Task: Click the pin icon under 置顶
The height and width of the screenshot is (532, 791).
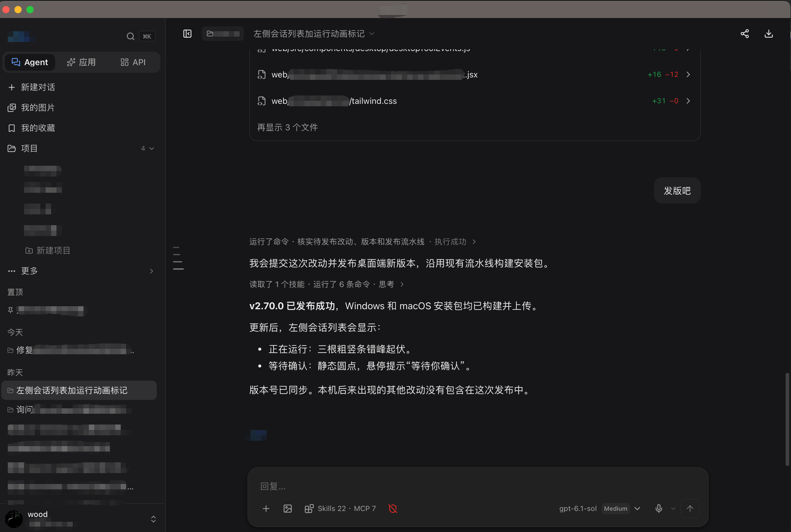Action: pyautogui.click(x=11, y=310)
